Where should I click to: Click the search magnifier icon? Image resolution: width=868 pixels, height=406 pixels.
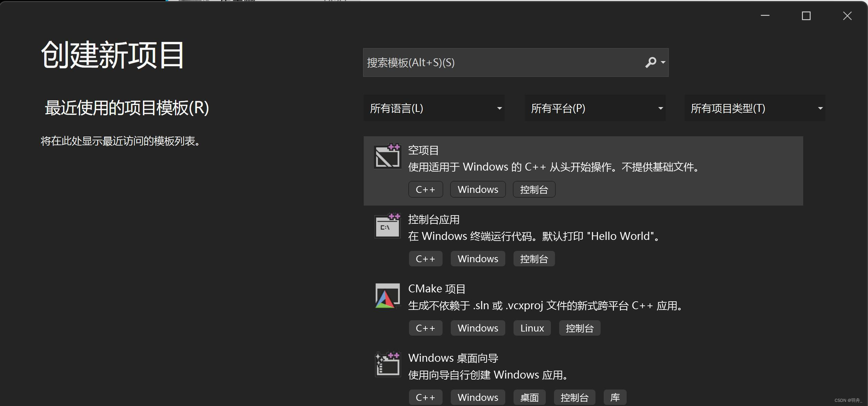pos(650,62)
